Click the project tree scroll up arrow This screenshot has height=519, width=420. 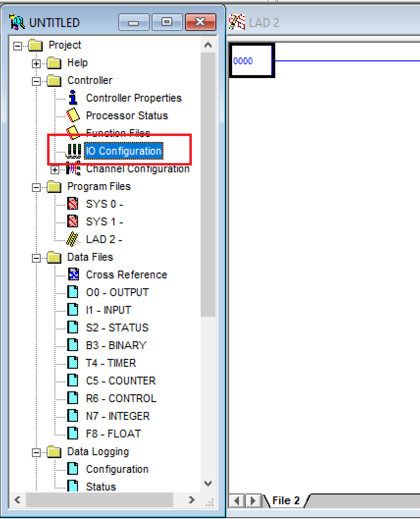coord(208,45)
